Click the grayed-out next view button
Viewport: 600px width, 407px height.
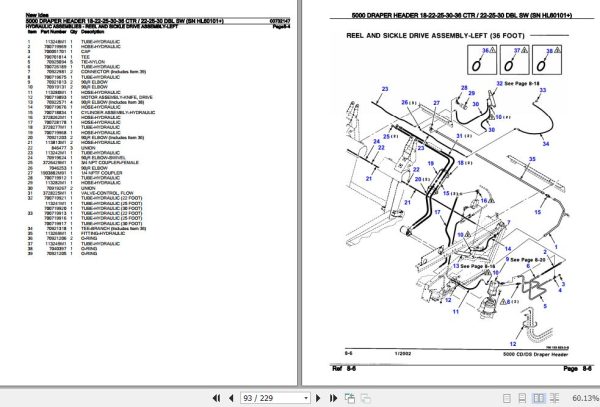(366, 398)
